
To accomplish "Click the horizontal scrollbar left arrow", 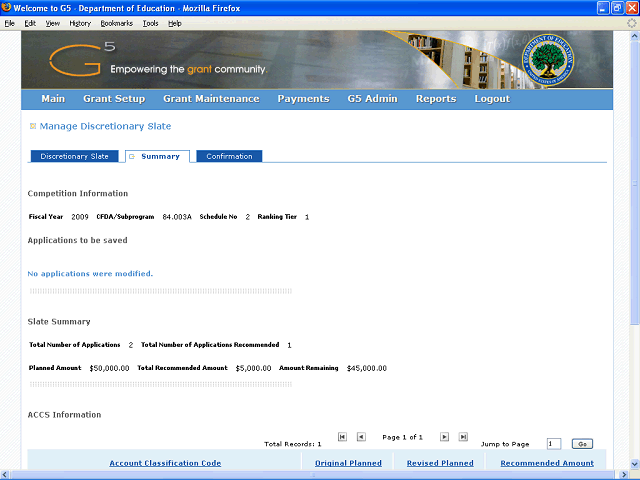I will click(5, 475).
